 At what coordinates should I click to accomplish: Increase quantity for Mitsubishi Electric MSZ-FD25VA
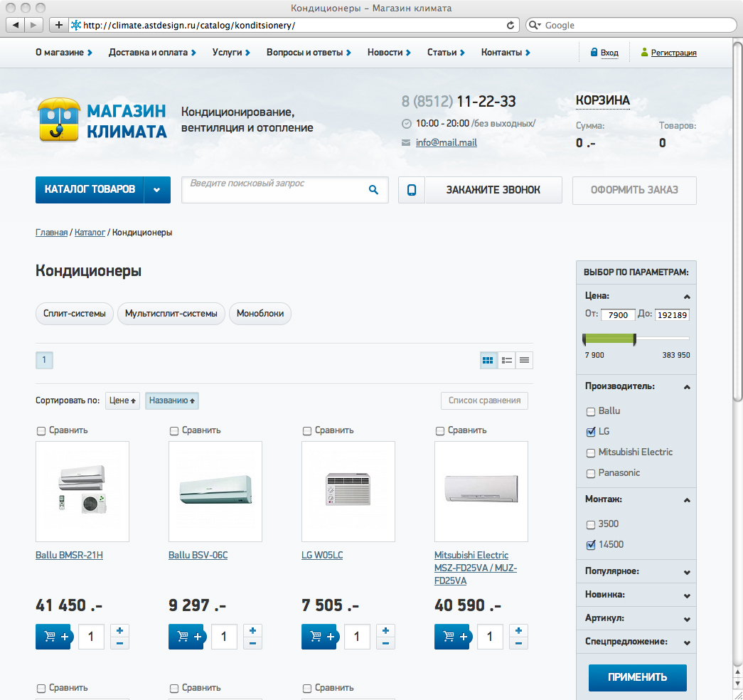(x=518, y=631)
